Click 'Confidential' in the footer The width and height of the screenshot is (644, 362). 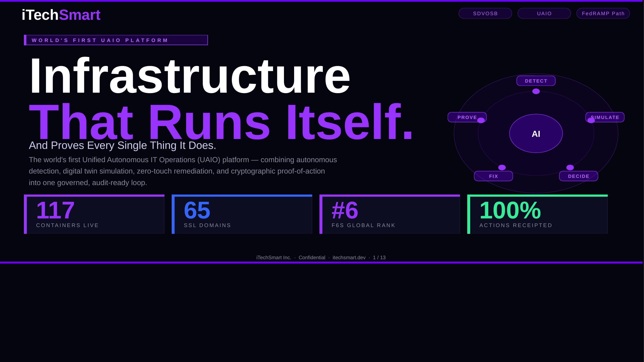pyautogui.click(x=312, y=258)
